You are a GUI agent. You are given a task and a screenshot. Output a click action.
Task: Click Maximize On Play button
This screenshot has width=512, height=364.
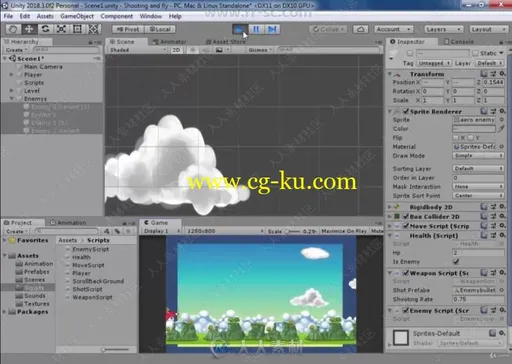pos(344,231)
